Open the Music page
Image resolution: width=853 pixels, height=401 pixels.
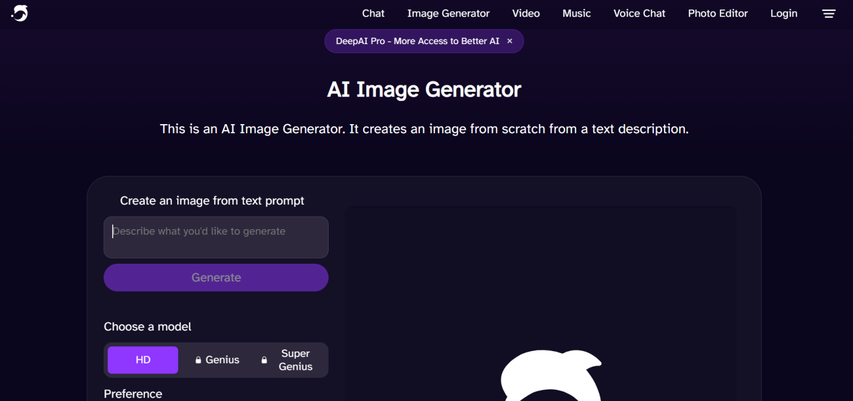[577, 14]
